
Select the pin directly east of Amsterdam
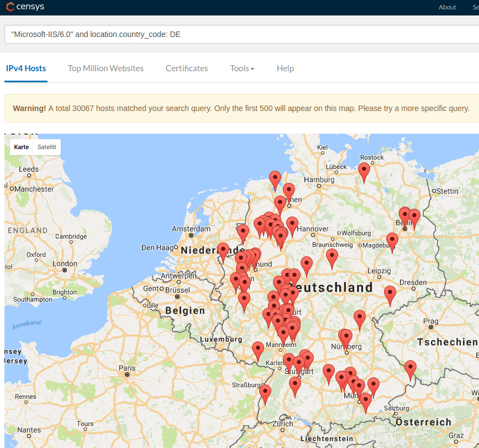(x=243, y=234)
